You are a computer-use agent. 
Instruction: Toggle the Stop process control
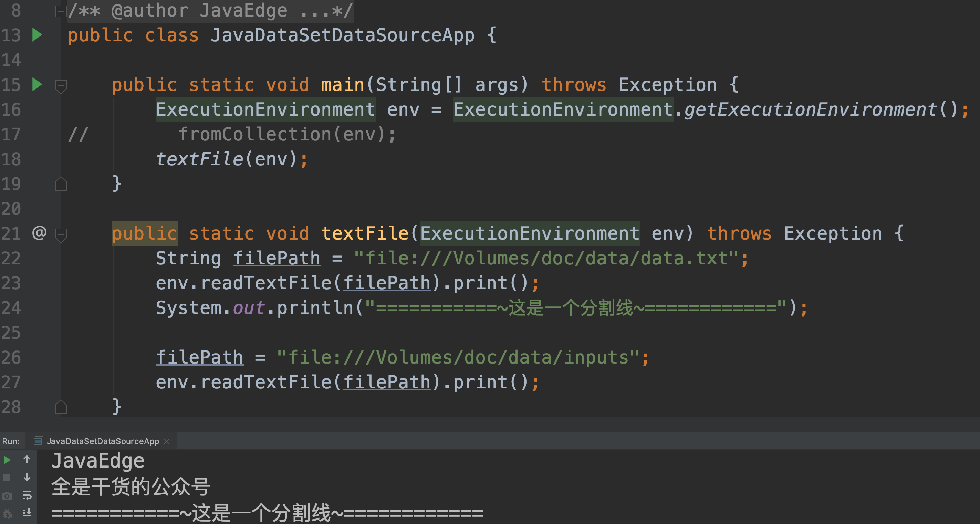(7, 478)
